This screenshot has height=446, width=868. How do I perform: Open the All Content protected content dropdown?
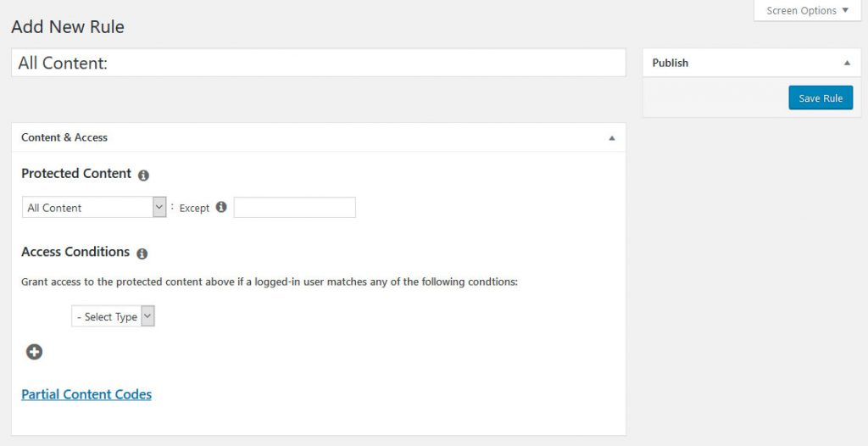94,208
